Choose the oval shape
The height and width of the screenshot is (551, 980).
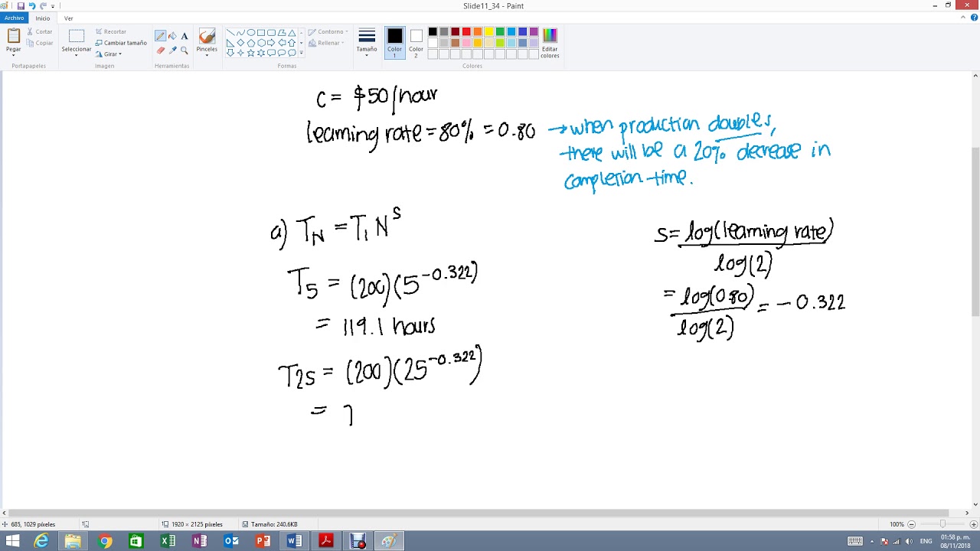251,33
